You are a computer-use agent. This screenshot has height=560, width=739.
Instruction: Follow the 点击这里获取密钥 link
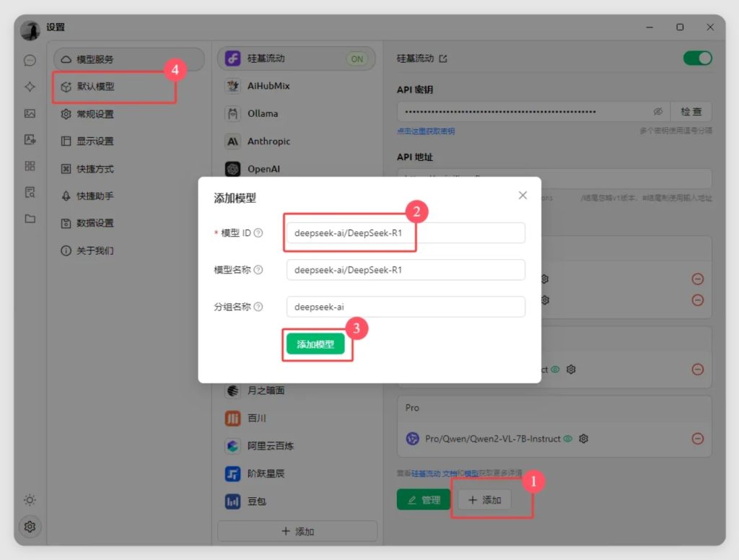(426, 131)
